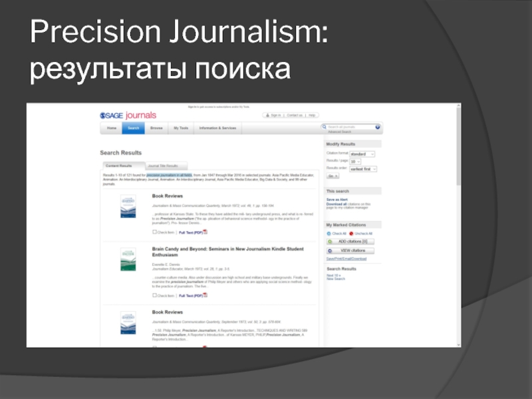Open the Results order dropdown
The image size is (532, 399).
tap(363, 169)
